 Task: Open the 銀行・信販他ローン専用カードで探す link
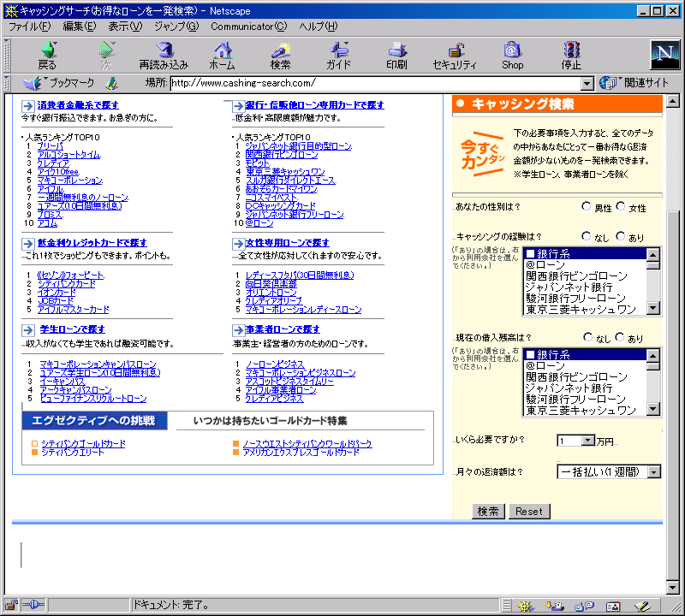[314, 105]
